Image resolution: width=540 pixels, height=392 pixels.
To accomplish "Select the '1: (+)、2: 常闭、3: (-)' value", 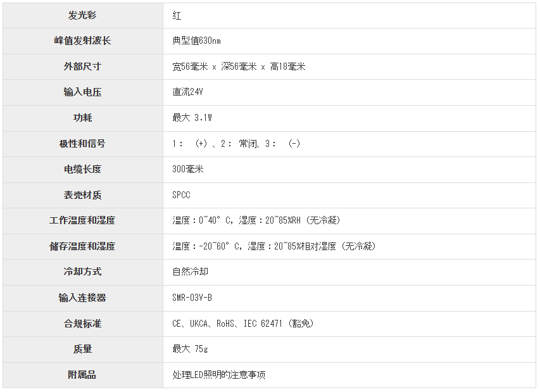I will (236, 144).
